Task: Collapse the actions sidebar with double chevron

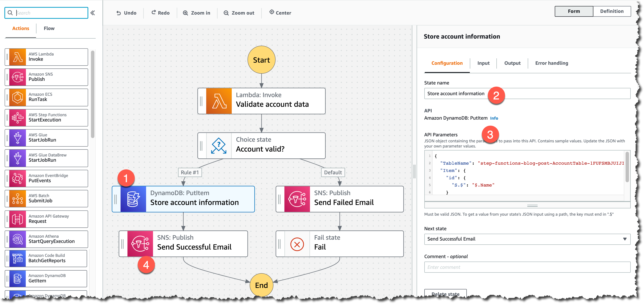Action: click(x=92, y=13)
